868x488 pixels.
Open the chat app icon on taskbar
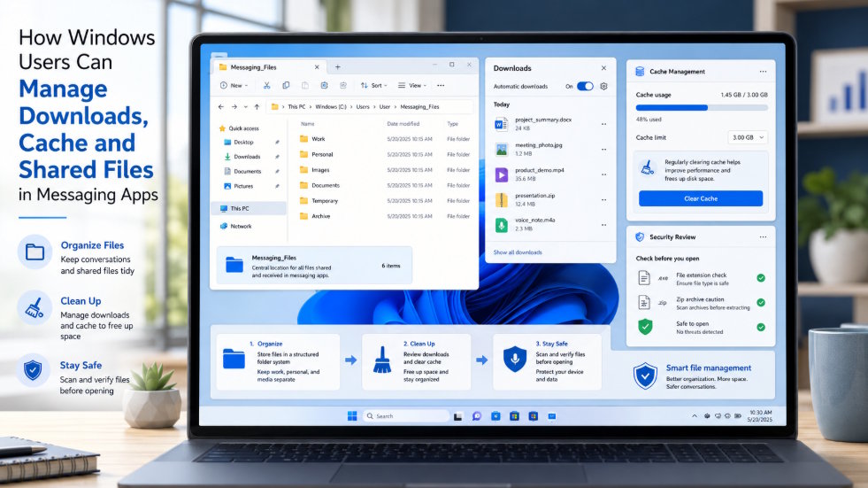point(477,416)
